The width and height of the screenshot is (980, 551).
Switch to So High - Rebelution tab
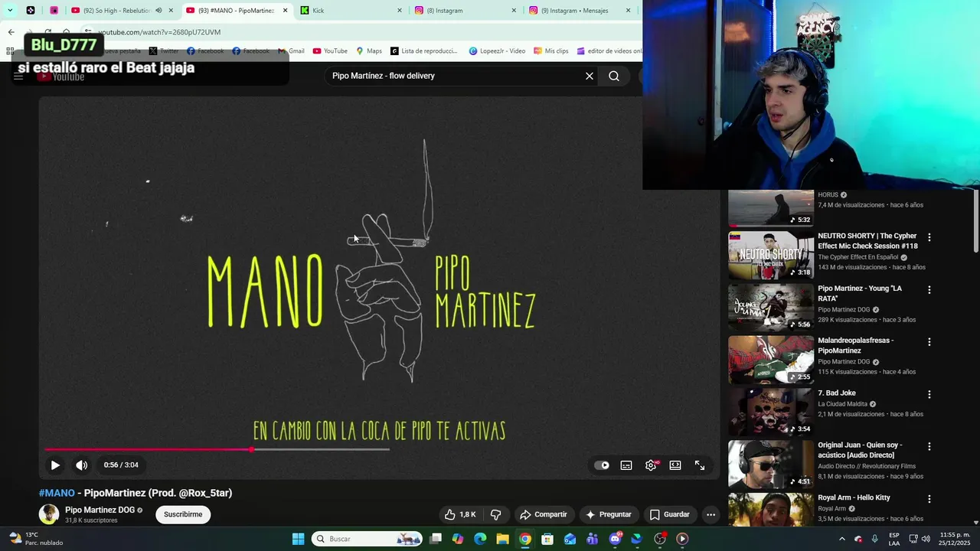pos(116,11)
